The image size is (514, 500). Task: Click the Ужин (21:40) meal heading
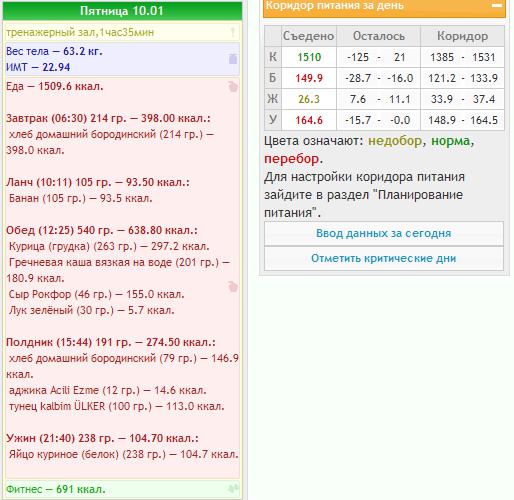click(102, 438)
